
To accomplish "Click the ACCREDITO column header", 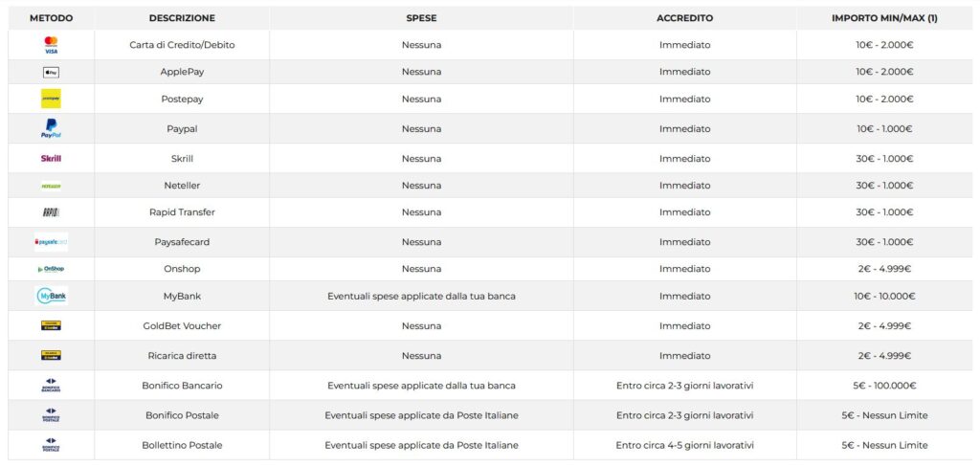I will 684,18.
